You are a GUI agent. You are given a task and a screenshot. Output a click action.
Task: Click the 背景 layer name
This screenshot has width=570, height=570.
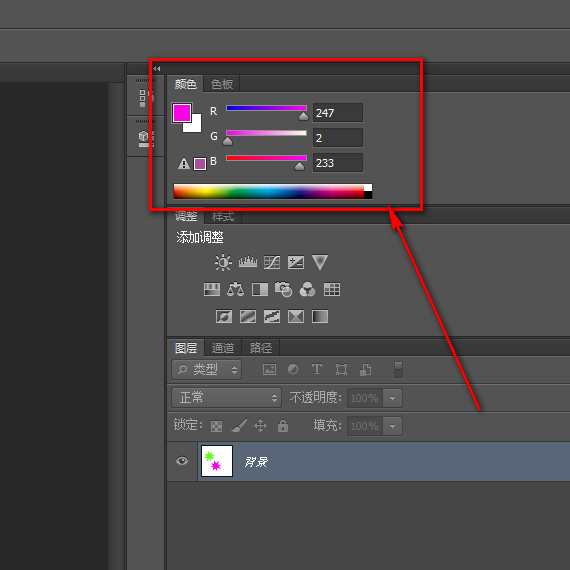point(256,462)
